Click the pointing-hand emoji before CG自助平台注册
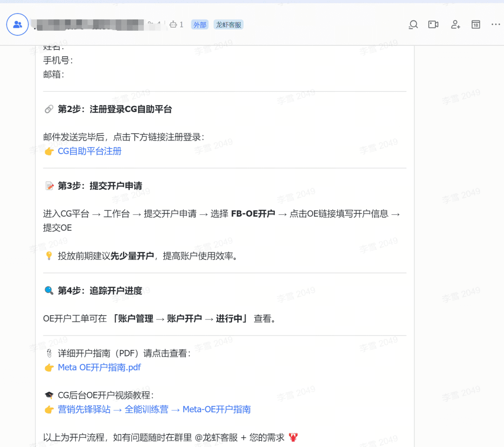The width and height of the screenshot is (504, 447). click(49, 151)
